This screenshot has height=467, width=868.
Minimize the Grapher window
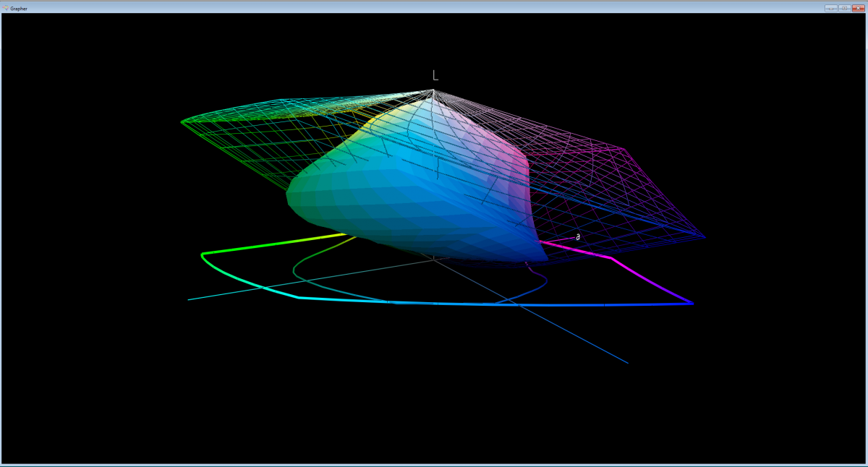[x=830, y=8]
